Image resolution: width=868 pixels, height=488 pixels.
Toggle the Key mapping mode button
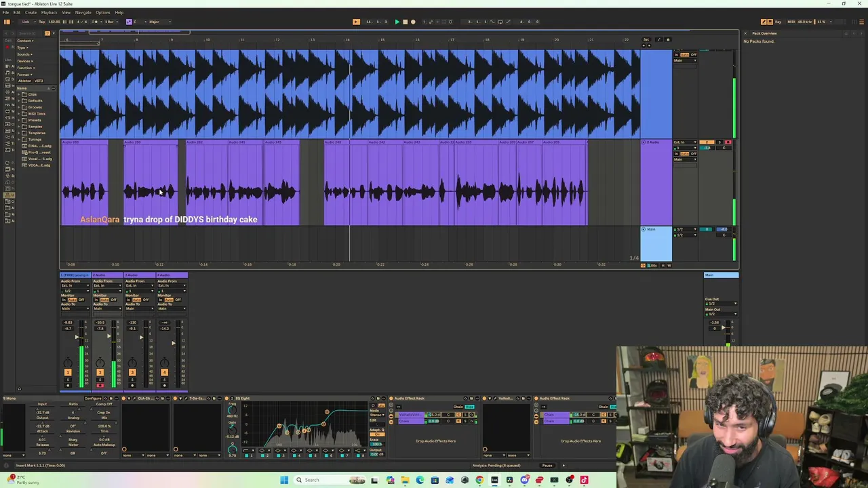[777, 22]
